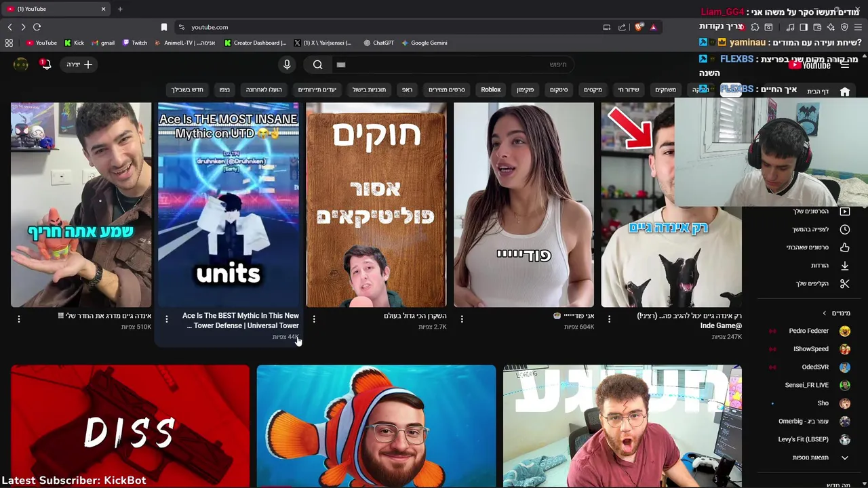Open a new browser tab
Viewport: 868px width, 488px height.
[x=120, y=9]
